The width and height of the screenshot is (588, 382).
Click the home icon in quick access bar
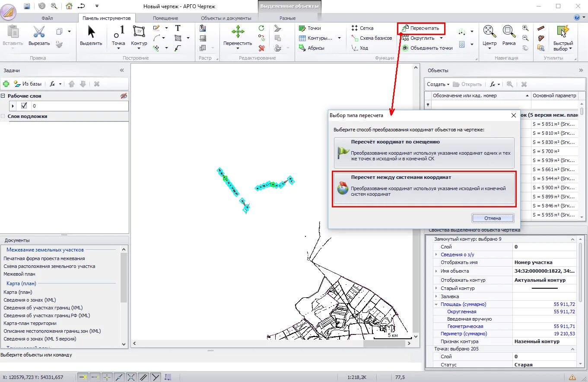click(69, 6)
